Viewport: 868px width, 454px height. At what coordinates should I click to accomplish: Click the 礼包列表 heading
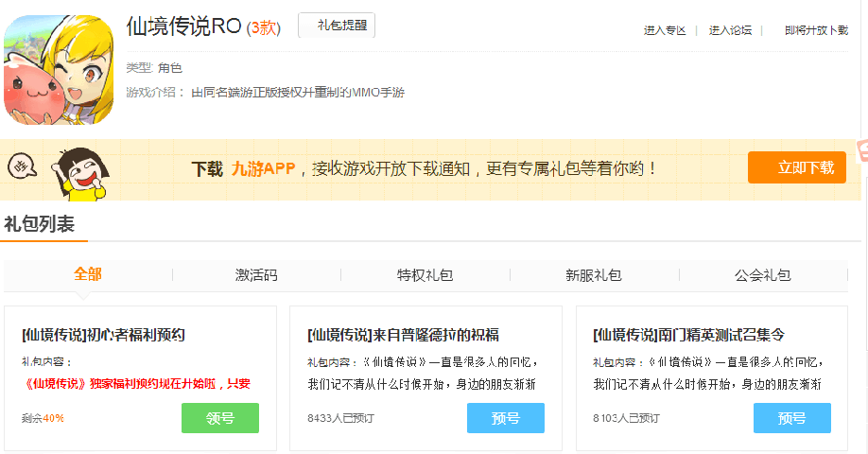tap(40, 224)
